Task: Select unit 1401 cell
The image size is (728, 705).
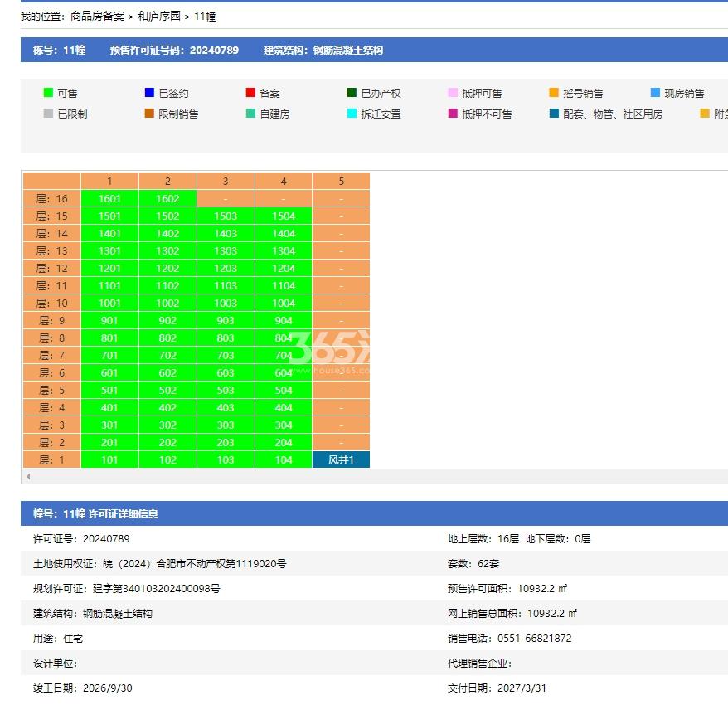Action: 109,234
